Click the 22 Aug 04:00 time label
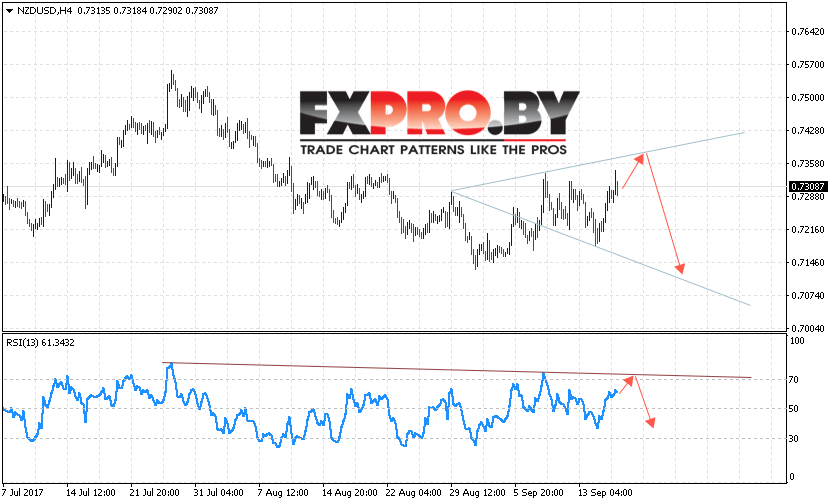 coord(413,493)
